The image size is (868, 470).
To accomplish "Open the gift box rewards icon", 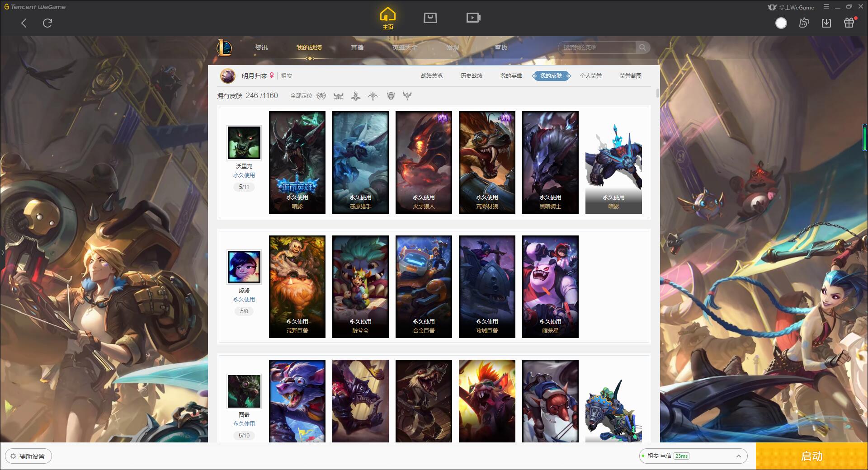I will [849, 23].
